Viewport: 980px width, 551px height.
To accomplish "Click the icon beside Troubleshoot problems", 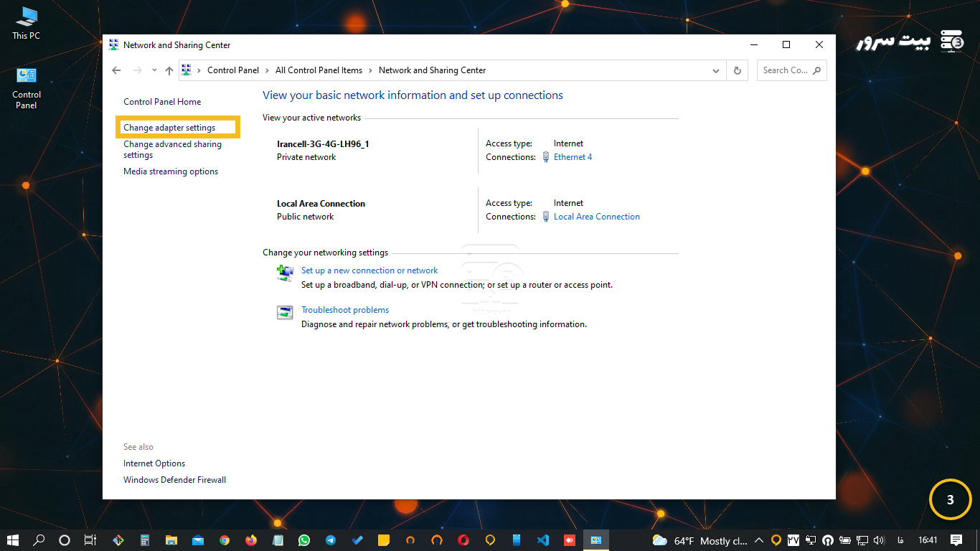I will [x=285, y=312].
